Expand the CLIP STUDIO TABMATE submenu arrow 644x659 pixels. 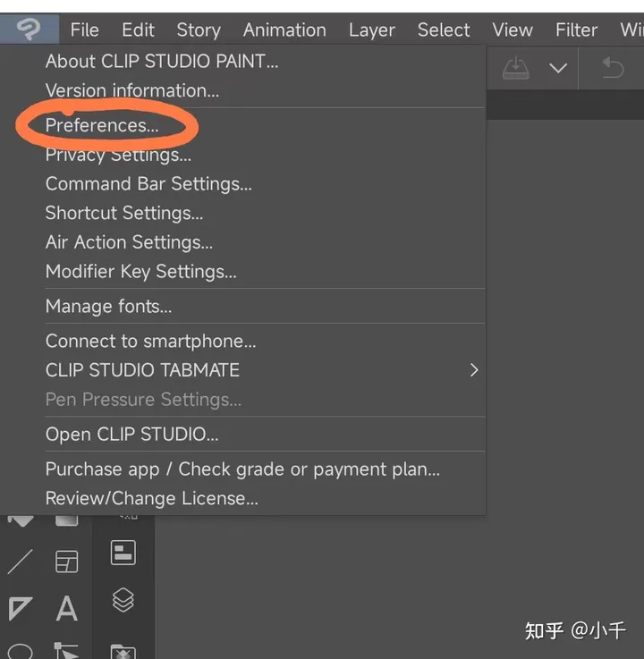point(473,370)
